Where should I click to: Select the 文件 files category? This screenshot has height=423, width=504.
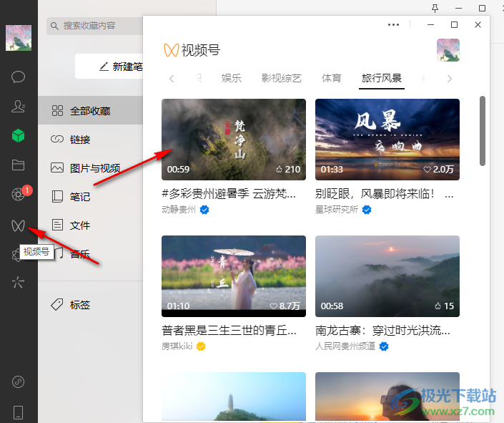[x=90, y=225]
